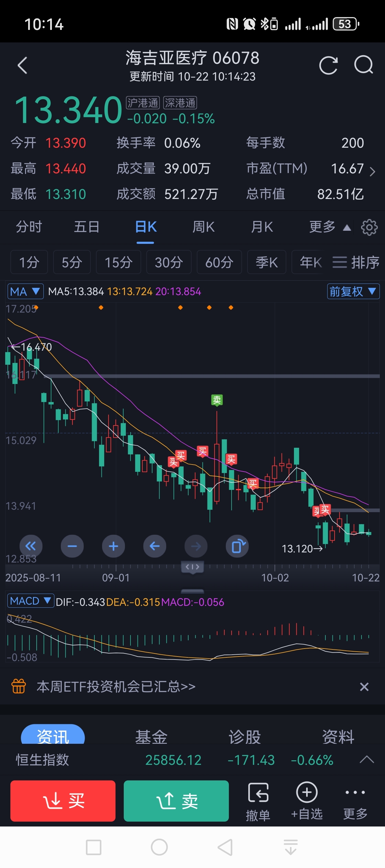
Task: Switch to 月K chart tab
Action: pos(262,227)
